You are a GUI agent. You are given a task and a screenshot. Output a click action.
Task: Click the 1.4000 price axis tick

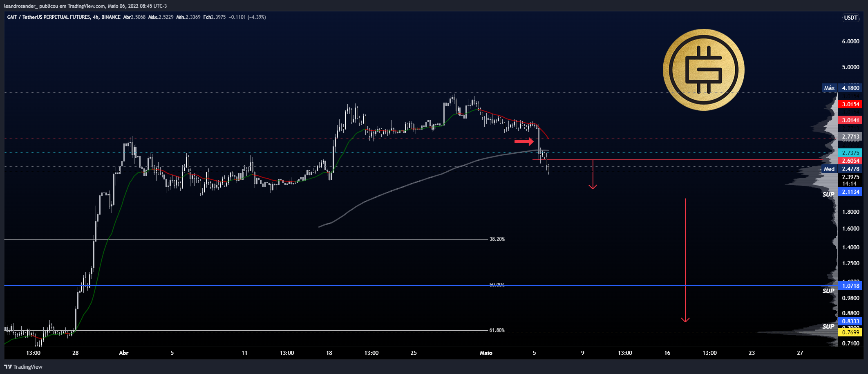click(x=850, y=247)
